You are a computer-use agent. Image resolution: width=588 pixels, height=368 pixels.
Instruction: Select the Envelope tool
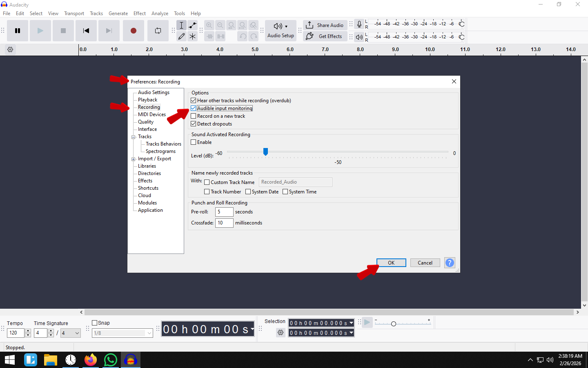192,25
